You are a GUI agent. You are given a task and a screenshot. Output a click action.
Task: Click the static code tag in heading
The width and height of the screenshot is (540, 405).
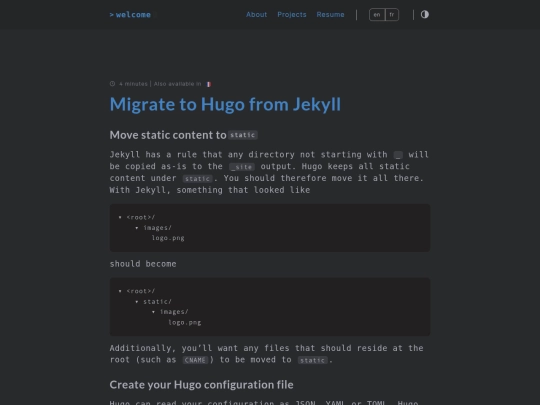click(x=243, y=135)
